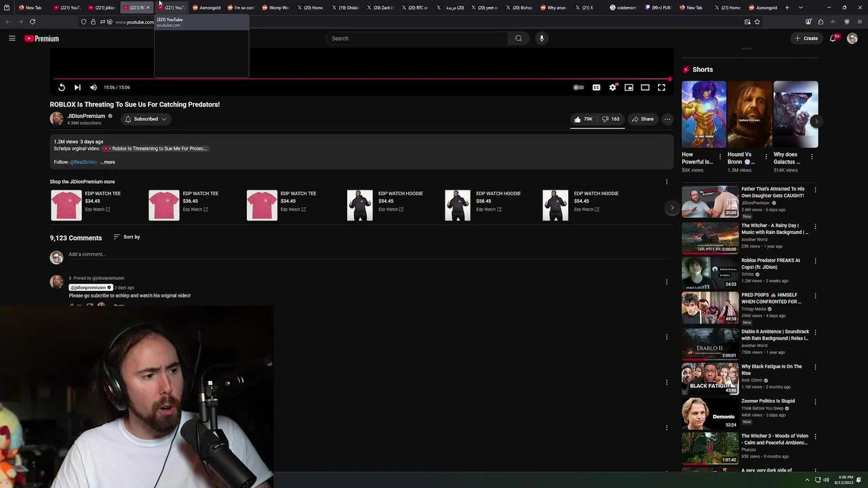Click the red video progress bar
This screenshot has height=488, width=868.
[x=361, y=79]
